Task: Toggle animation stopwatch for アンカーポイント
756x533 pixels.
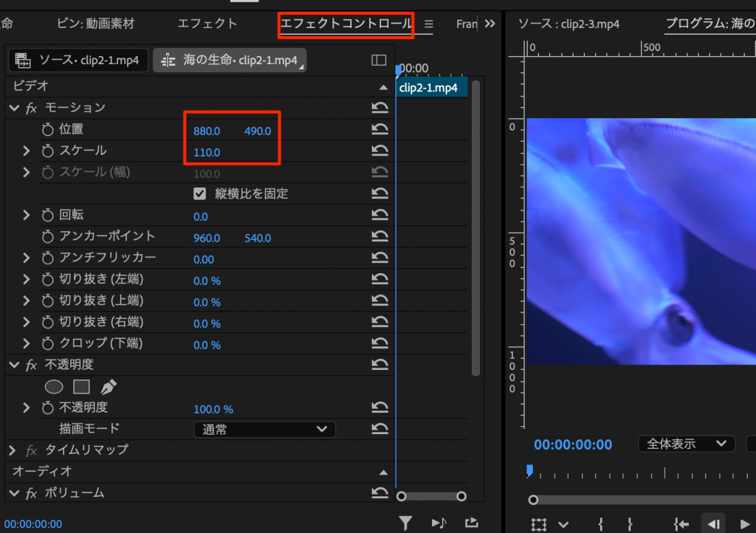Action: coord(48,237)
